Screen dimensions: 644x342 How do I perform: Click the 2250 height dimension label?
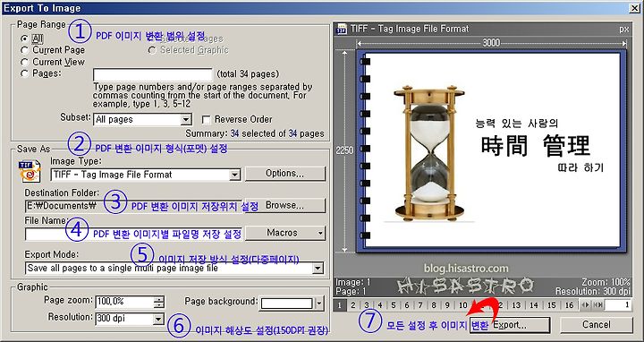tap(344, 151)
